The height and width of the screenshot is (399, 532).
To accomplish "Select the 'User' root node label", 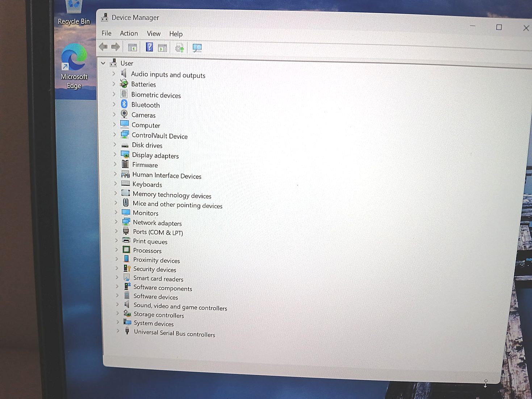I will pyautogui.click(x=127, y=63).
